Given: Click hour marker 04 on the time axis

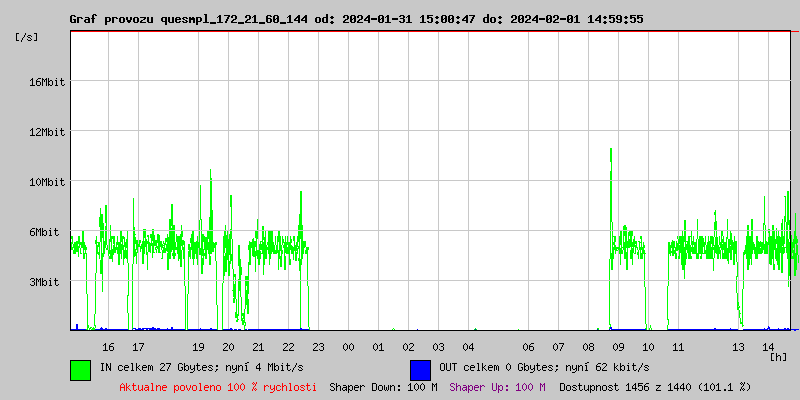Looking at the screenshot, I should [468, 347].
